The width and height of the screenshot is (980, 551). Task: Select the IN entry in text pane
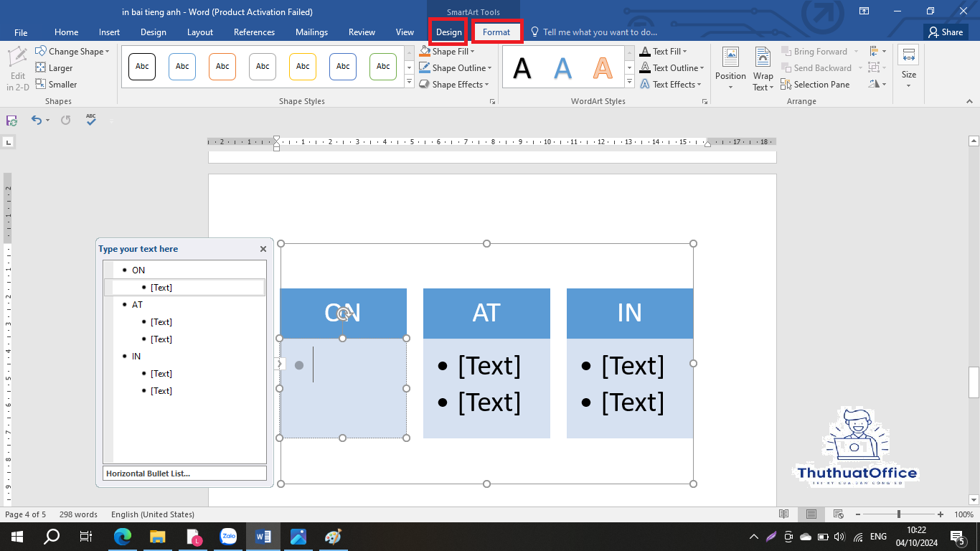point(136,357)
